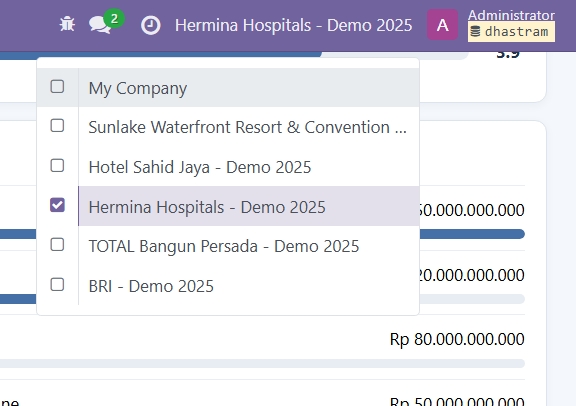Untick the Hermina Hospitals checkbox

pos(57,205)
